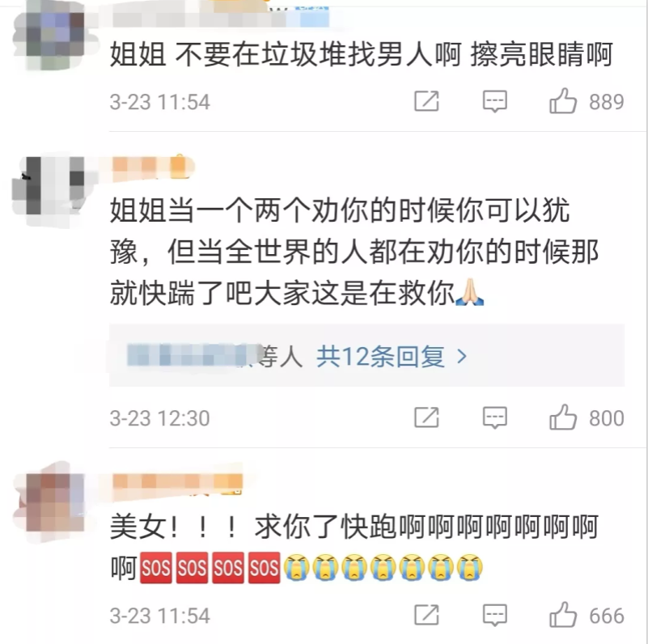Open avatar of the 12:30 commenter
This screenshot has width=648, height=644.
coord(55,185)
